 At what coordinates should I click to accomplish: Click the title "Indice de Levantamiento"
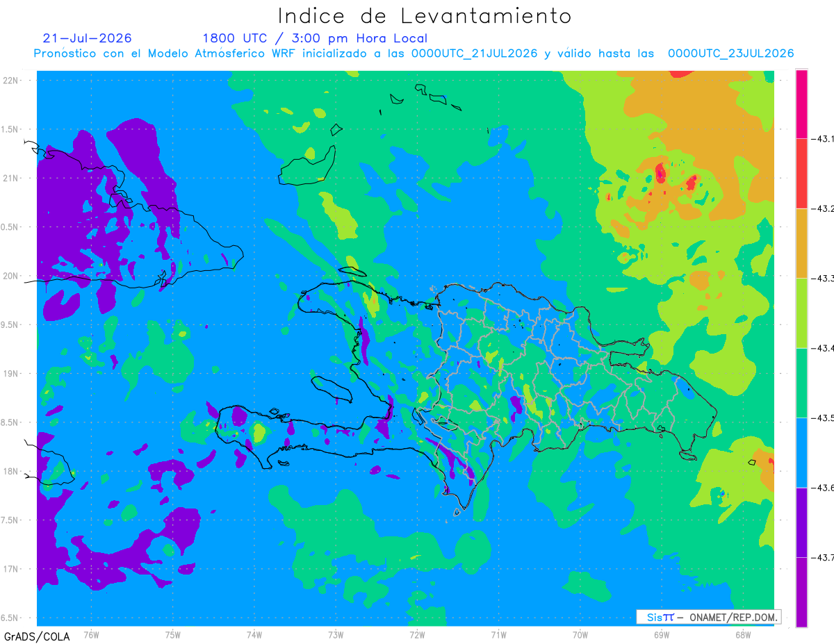(x=425, y=15)
